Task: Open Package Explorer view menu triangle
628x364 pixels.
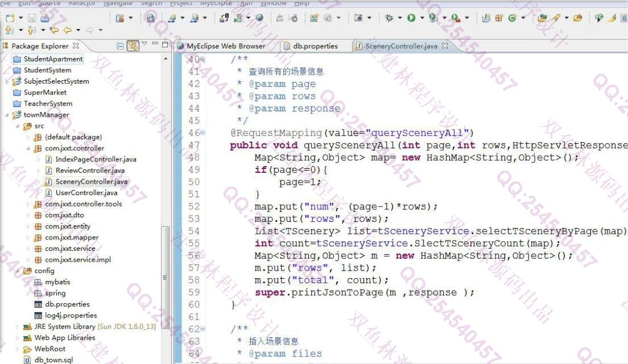Action: coord(144,44)
